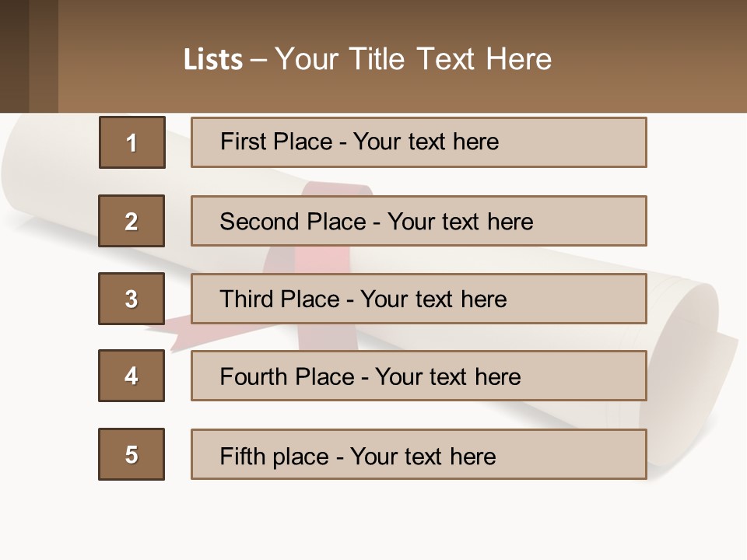
Task: Click the dark brown stripe in header corner
Action: pos(14,56)
